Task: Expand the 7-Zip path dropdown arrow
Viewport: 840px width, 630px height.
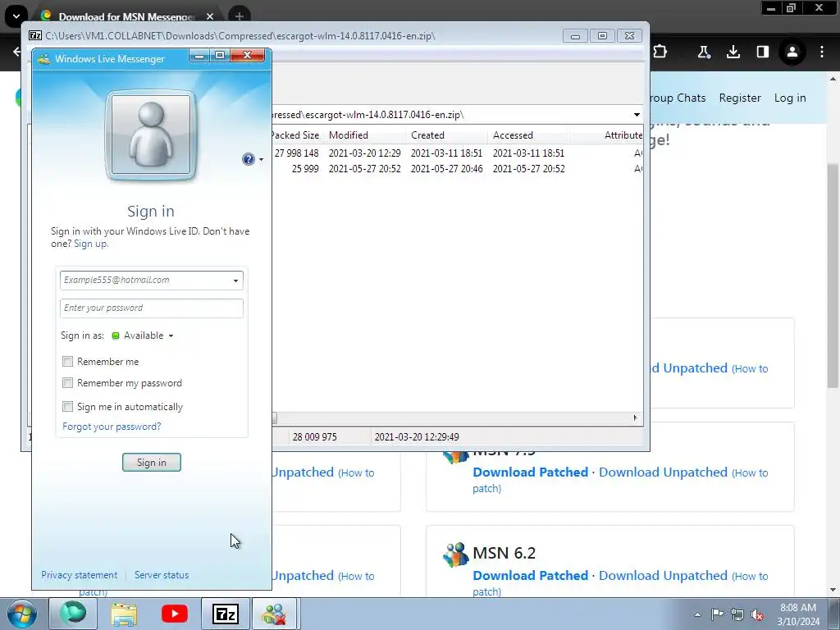Action: (637, 115)
